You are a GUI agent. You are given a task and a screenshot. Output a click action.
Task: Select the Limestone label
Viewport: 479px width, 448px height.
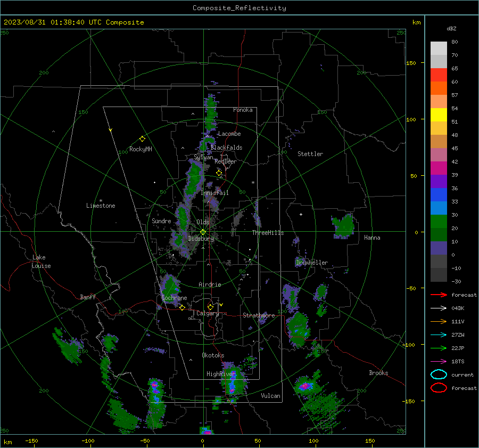[x=101, y=206]
